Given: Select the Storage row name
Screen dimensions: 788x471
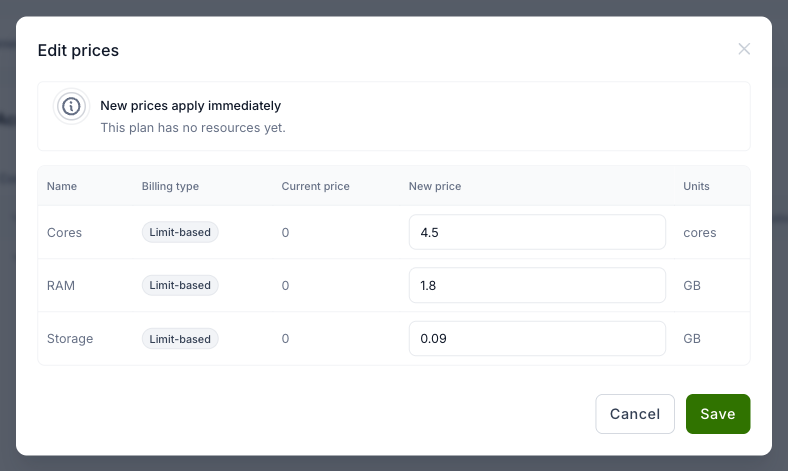Looking at the screenshot, I should point(70,339).
